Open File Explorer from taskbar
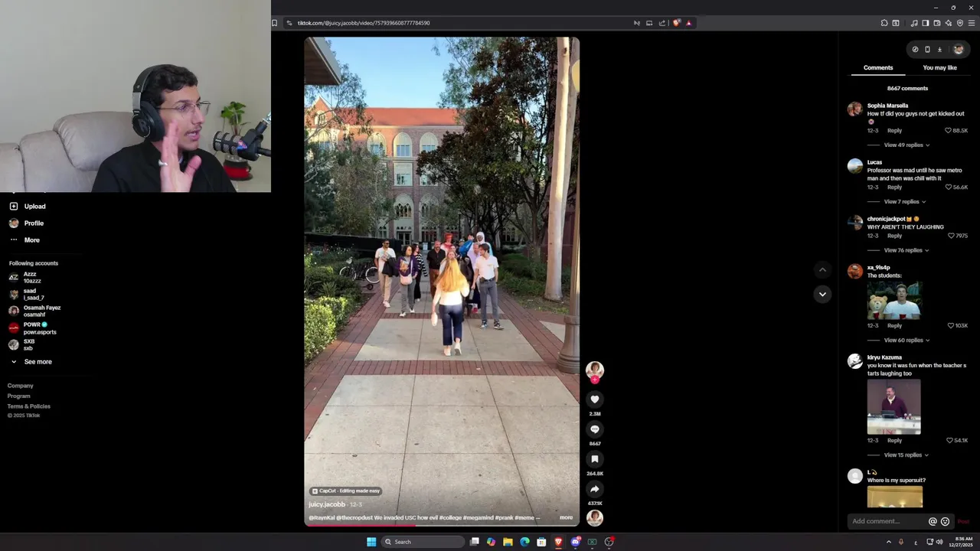This screenshot has height=551, width=980. pyautogui.click(x=508, y=542)
